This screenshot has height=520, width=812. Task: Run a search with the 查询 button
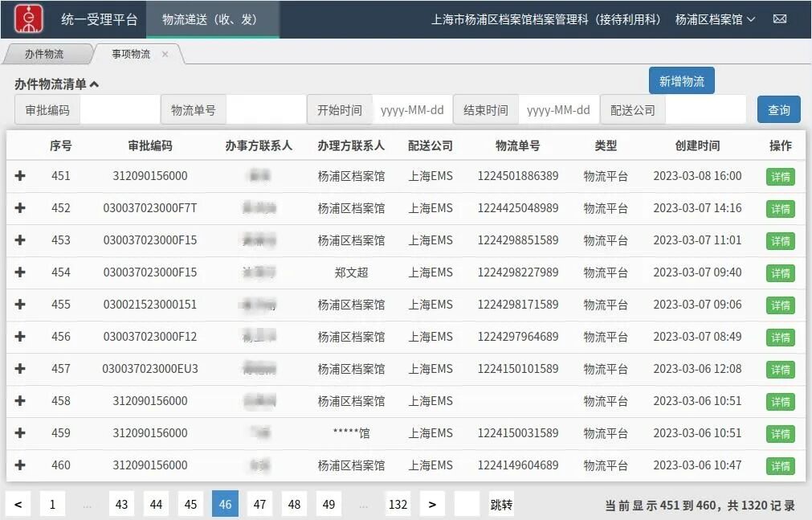[x=778, y=110]
